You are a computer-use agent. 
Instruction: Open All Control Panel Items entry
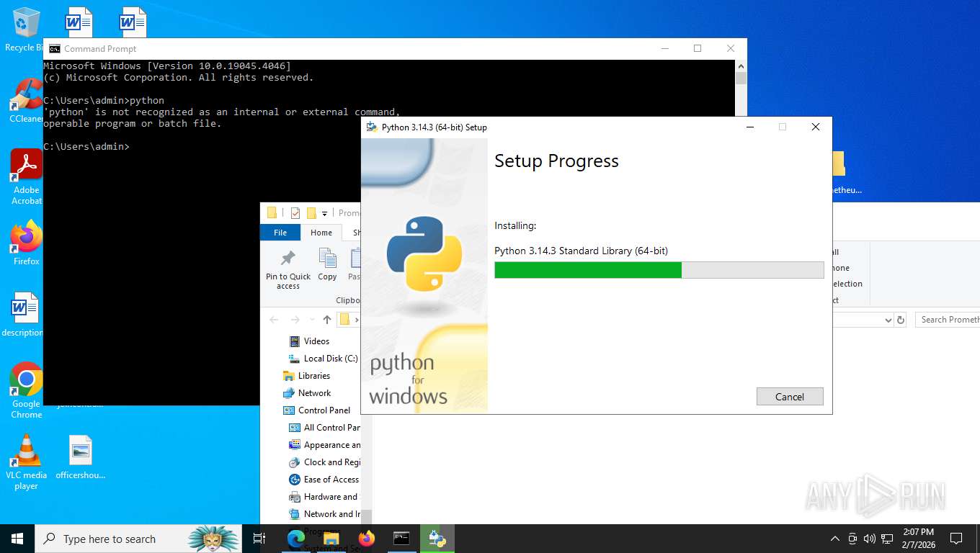331,428
